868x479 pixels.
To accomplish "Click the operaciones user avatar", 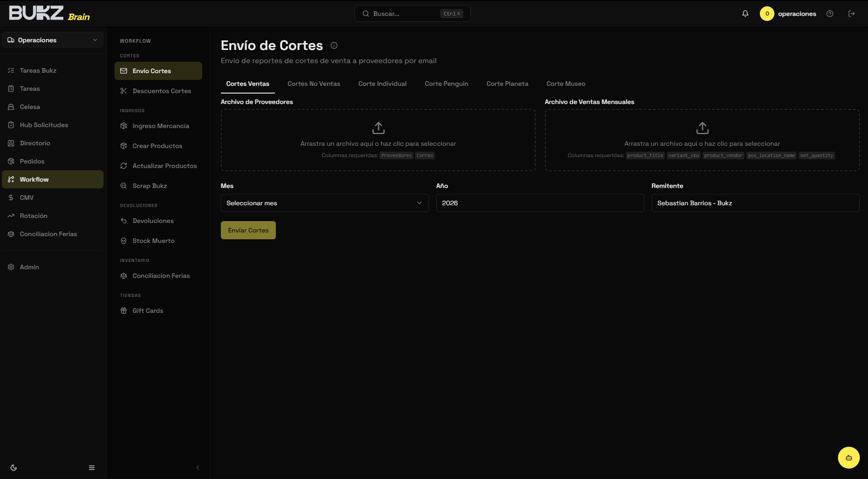I will tap(767, 14).
